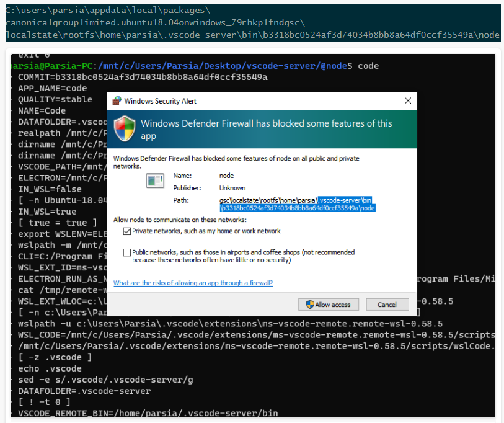
Task: Enable Public networks checkbox
Action: (x=127, y=252)
